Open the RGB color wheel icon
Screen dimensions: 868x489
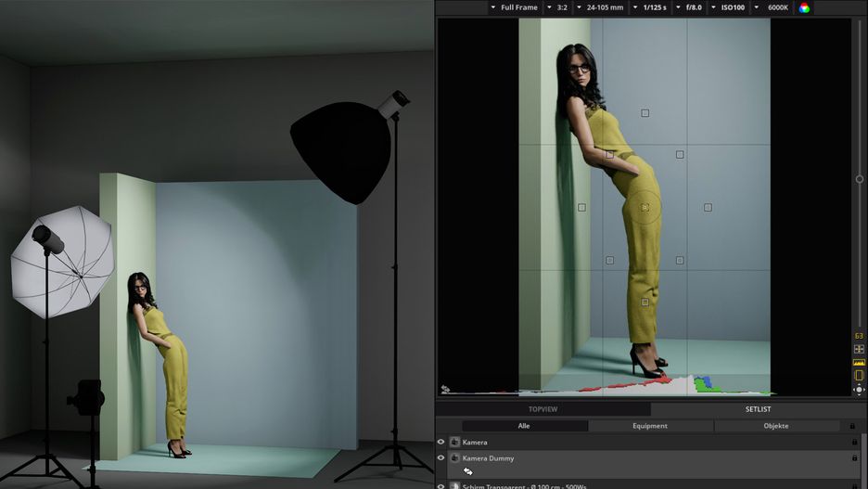[x=804, y=7]
